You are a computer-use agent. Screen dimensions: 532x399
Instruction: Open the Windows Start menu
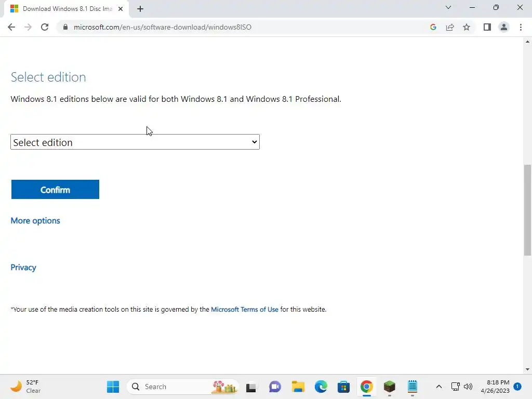click(113, 387)
